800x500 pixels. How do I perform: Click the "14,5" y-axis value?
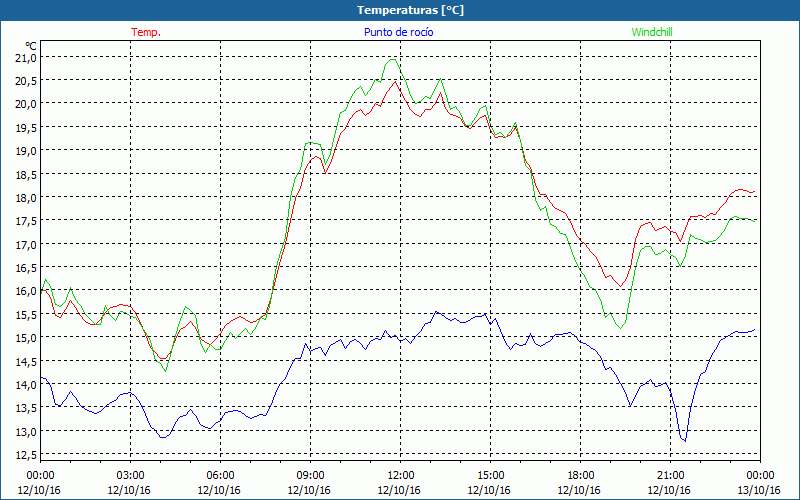(28, 361)
